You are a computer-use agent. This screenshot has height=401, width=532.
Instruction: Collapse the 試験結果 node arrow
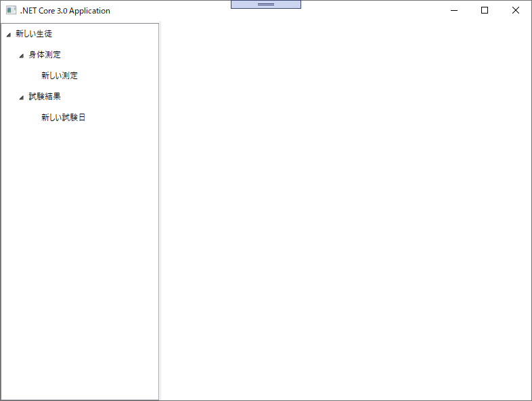pyautogui.click(x=22, y=97)
